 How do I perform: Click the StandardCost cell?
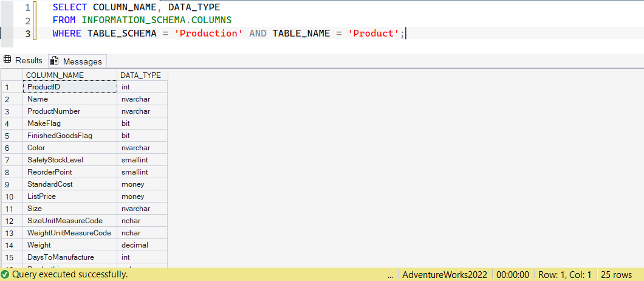click(x=70, y=184)
